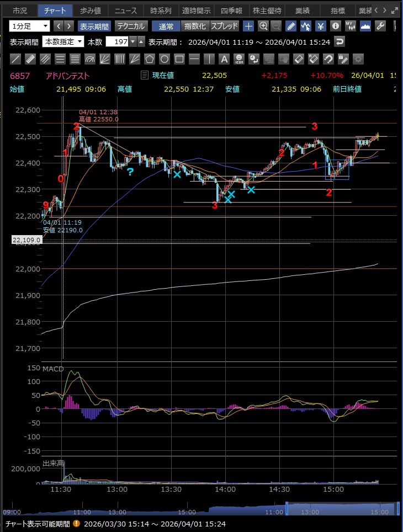
Task: Click the zoom in magnifier icon
Action: (x=263, y=26)
